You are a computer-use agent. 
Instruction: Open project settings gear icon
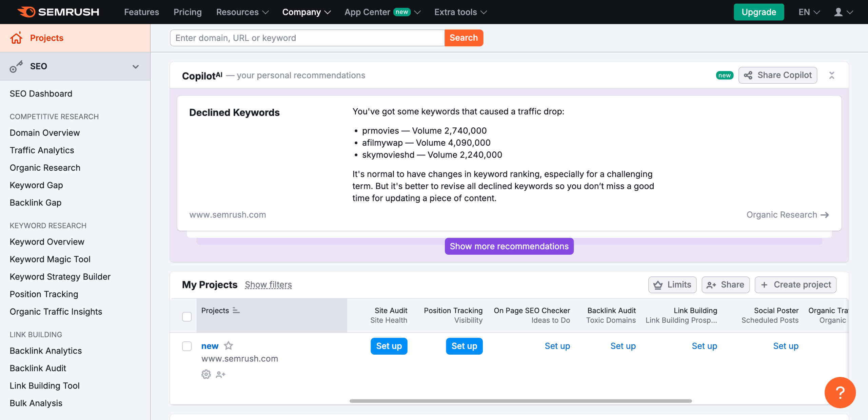[206, 374]
